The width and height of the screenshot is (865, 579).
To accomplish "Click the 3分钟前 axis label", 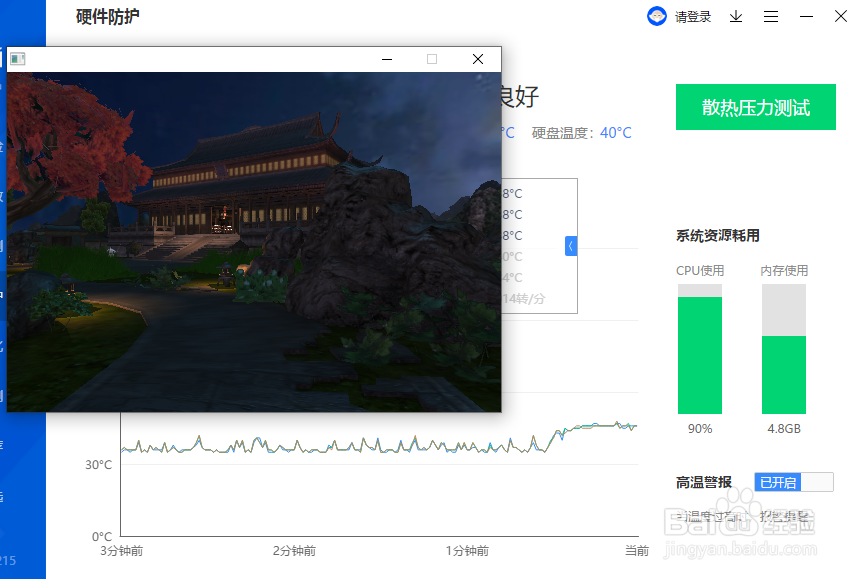I will [121, 550].
